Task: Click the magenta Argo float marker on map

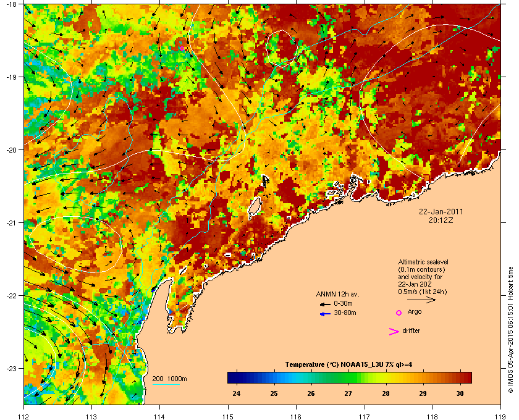Action: tap(182, 48)
